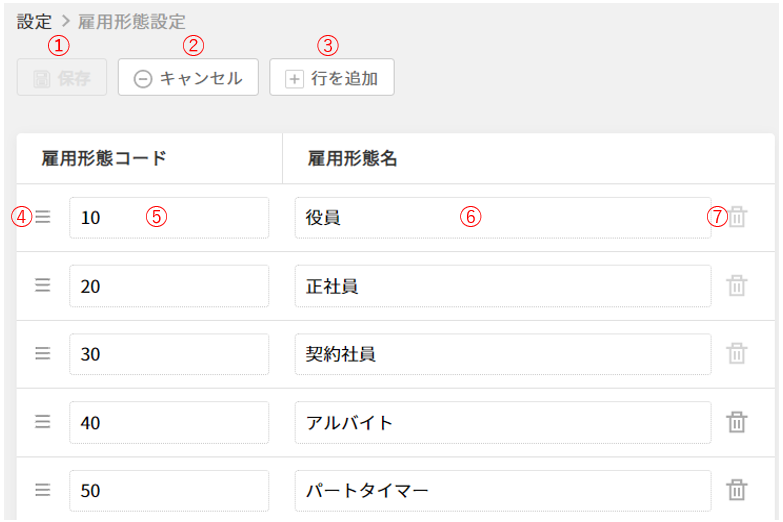
Task: Click drag handle for the 正社員 row
Action: 43,285
